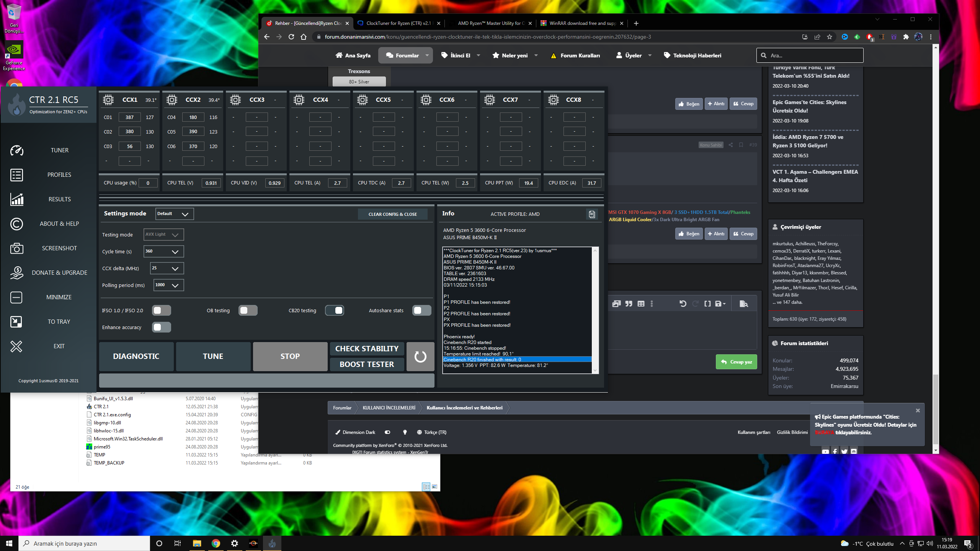Toggle the Autoshare stats switch
Screen dimensions: 980x551
tap(421, 310)
